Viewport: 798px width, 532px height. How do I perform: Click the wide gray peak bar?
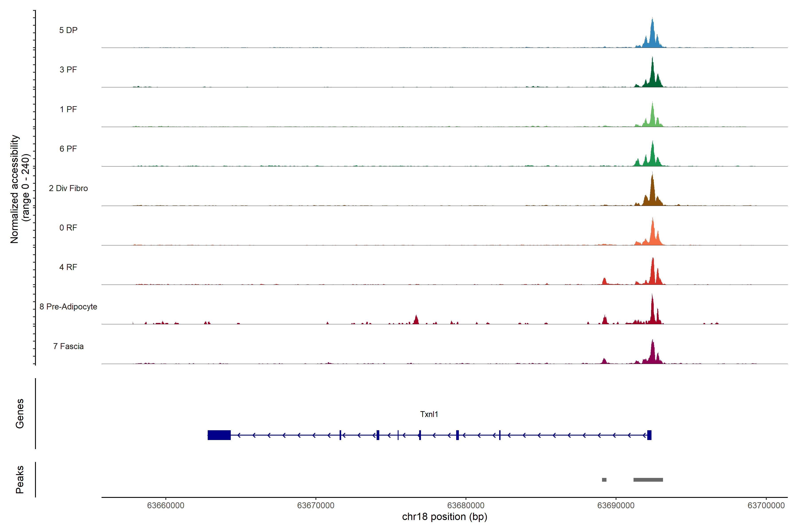[648, 480]
